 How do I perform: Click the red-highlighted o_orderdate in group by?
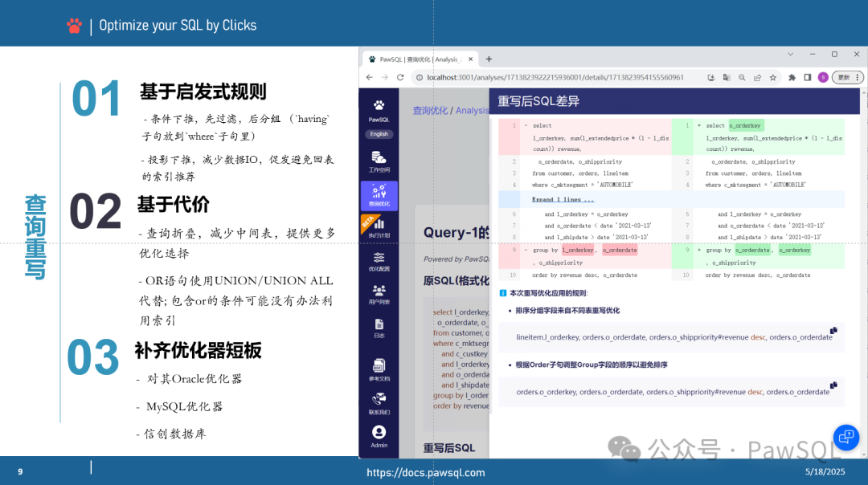pos(620,250)
